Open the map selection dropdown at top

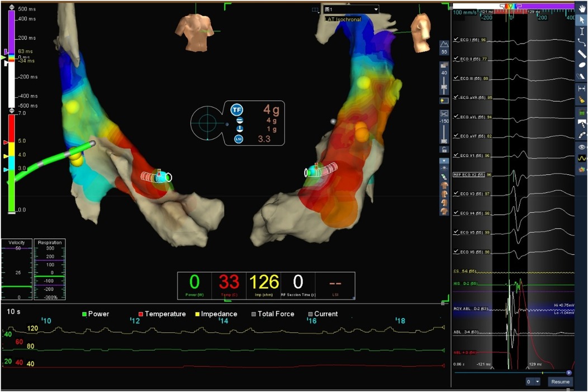coord(375,9)
